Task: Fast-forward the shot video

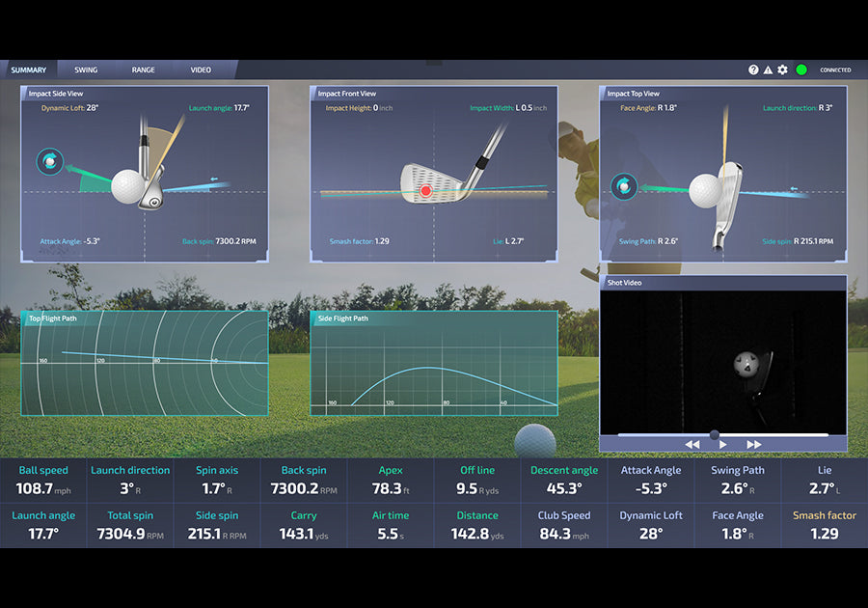Action: (754, 444)
